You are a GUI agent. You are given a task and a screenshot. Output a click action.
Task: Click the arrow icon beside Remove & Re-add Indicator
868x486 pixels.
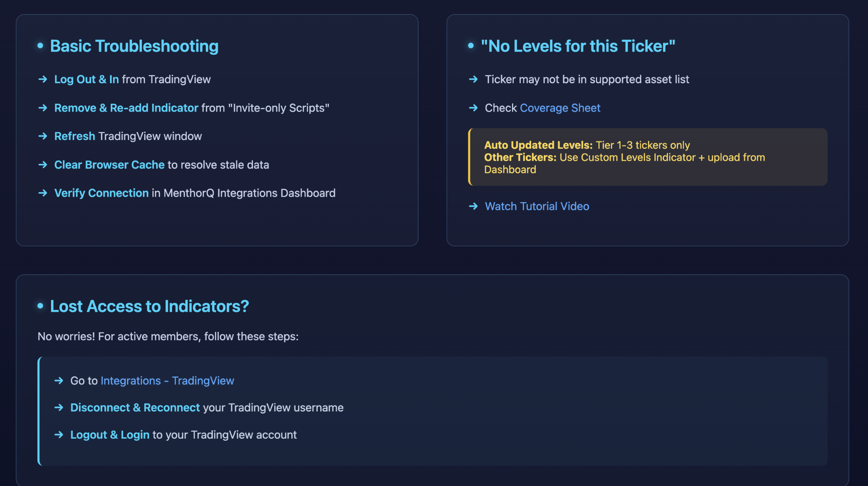coord(43,108)
